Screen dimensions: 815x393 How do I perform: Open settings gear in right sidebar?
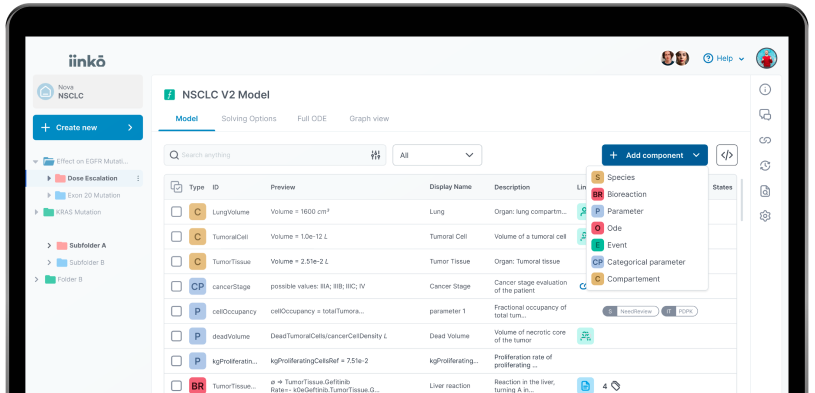coord(765,216)
